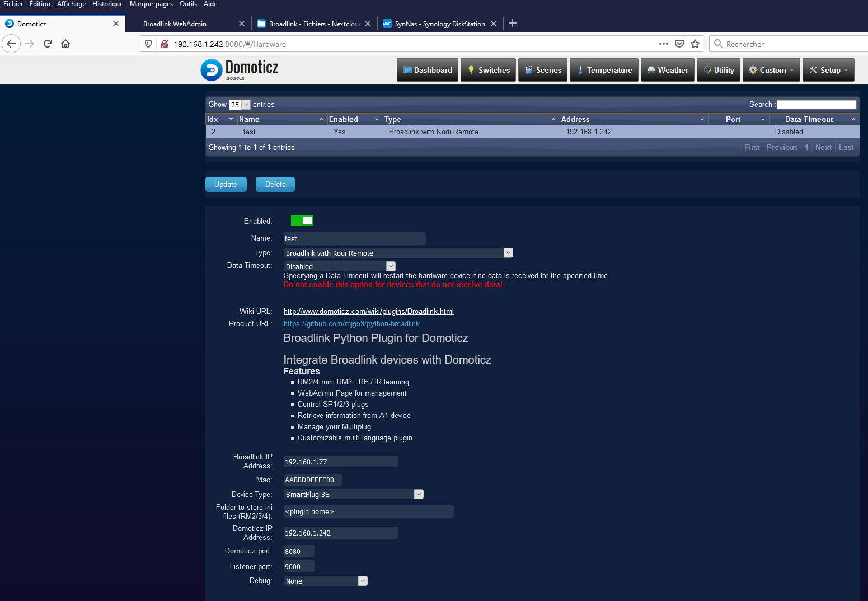Open the hardware Type dropdown
The width and height of the screenshot is (868, 601).
[x=398, y=253]
